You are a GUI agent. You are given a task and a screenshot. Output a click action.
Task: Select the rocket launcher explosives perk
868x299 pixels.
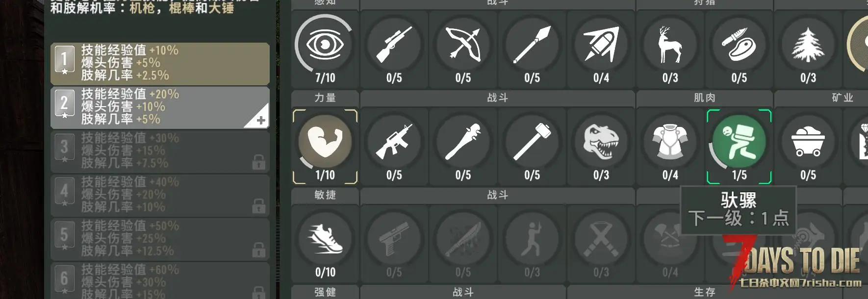pos(601,45)
